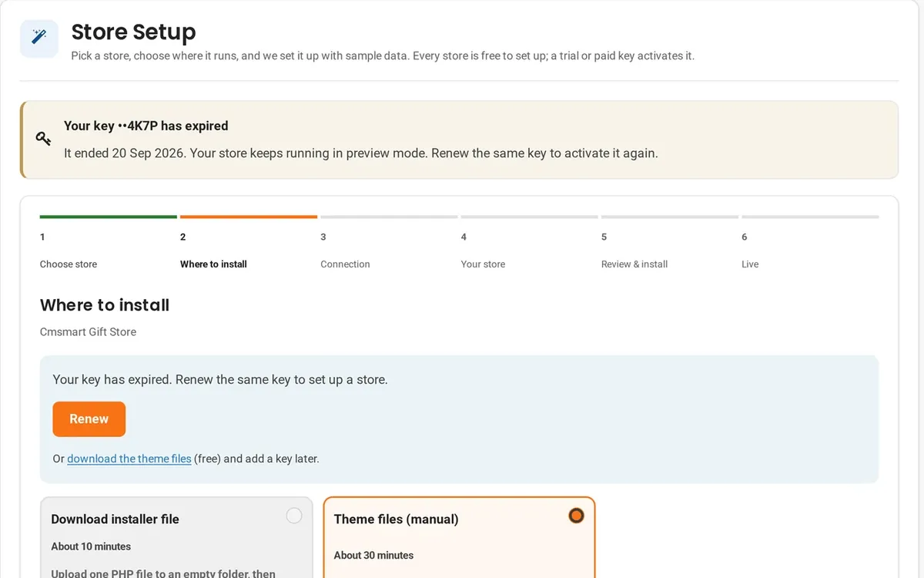Click the 'Theme files (manual)' card title

tap(396, 519)
